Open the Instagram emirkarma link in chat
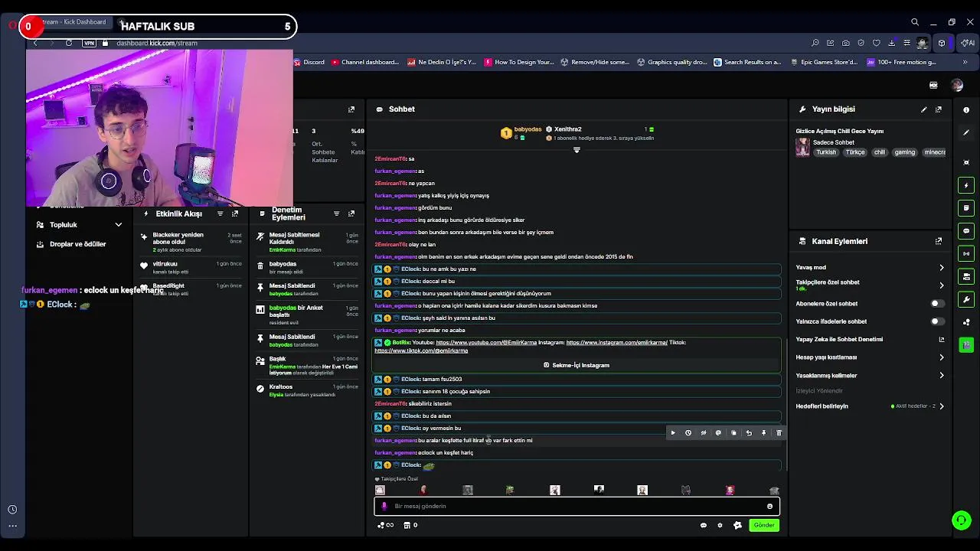The image size is (980, 551). pos(616,343)
